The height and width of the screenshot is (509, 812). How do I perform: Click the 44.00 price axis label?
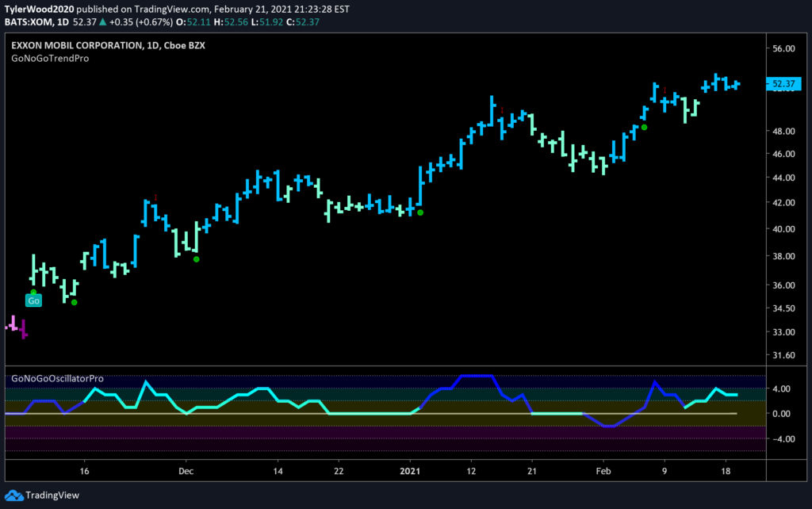click(783, 178)
